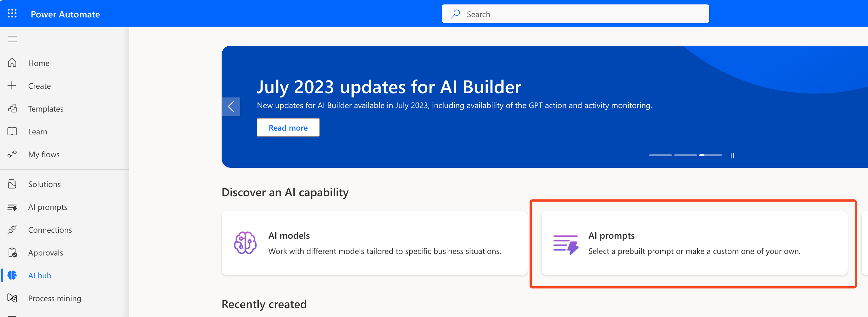Select AI hub brain icon
The image size is (868, 317).
[12, 275]
